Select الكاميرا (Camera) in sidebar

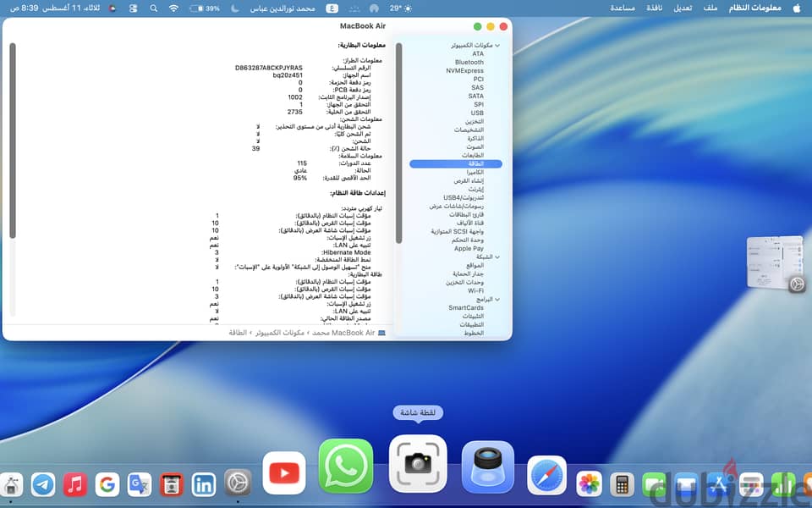[475, 172]
